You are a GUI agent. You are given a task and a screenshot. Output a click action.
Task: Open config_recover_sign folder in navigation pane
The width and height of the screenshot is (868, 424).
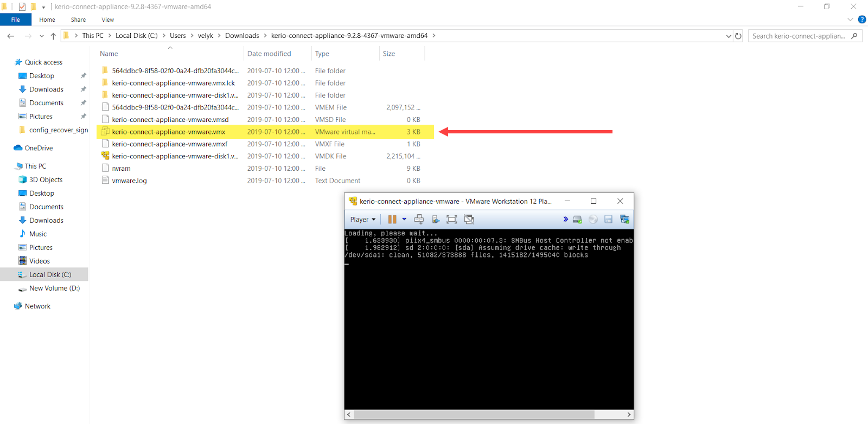(x=59, y=130)
